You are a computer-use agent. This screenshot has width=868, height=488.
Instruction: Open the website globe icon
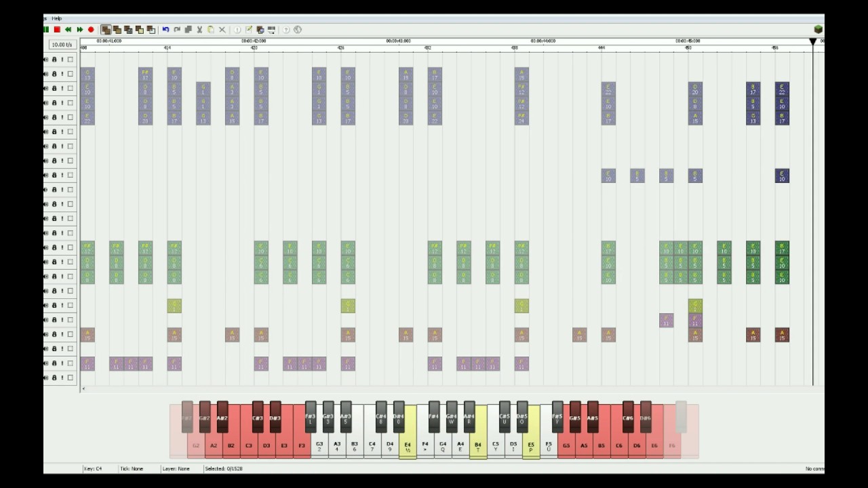point(298,30)
